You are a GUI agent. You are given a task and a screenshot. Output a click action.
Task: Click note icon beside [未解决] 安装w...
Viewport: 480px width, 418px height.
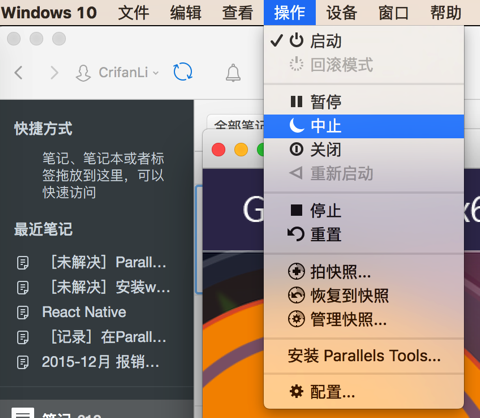pyautogui.click(x=22, y=288)
